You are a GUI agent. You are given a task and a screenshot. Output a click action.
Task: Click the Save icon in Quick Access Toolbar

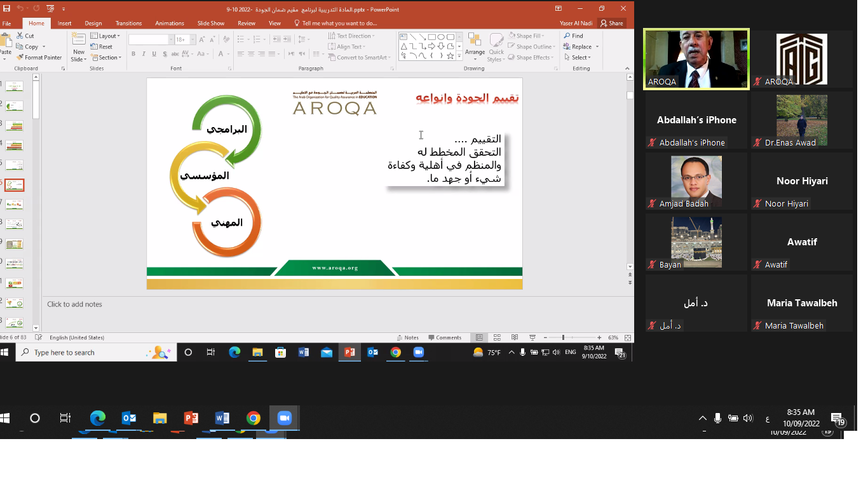click(6, 9)
